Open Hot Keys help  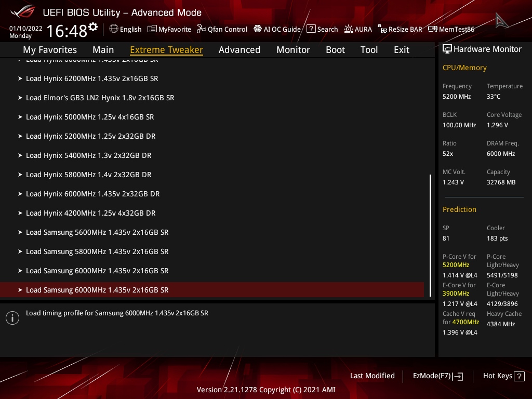point(504,376)
